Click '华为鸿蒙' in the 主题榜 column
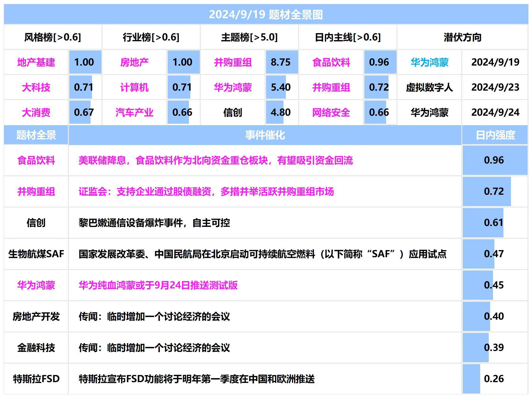This screenshot has width=532, height=398. click(x=233, y=87)
